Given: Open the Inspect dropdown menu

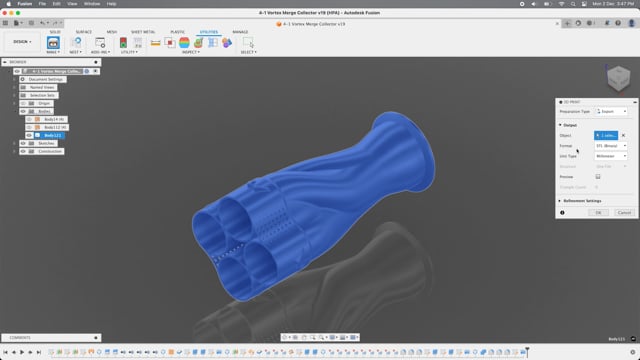Looking at the screenshot, I should [x=191, y=52].
